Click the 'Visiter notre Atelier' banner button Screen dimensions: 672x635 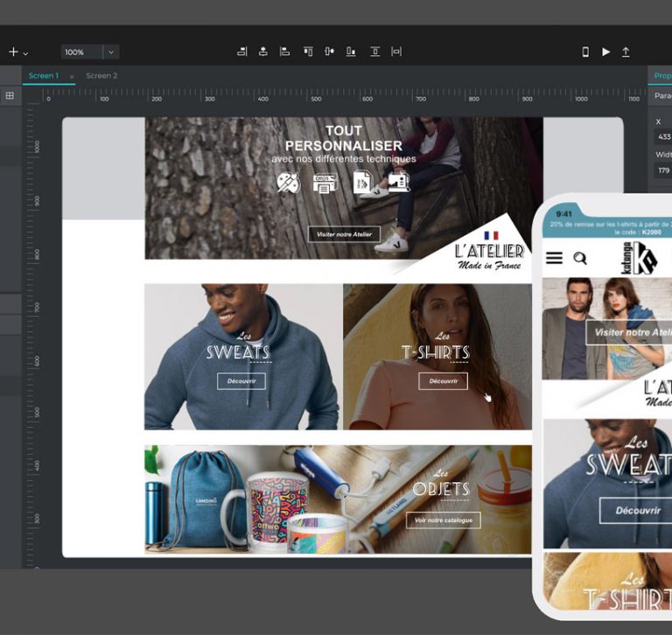pyautogui.click(x=344, y=234)
